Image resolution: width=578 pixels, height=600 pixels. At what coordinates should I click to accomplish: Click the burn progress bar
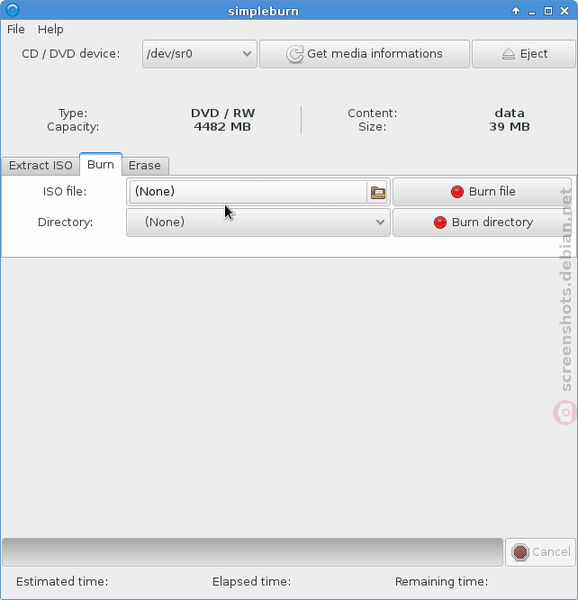(252, 552)
